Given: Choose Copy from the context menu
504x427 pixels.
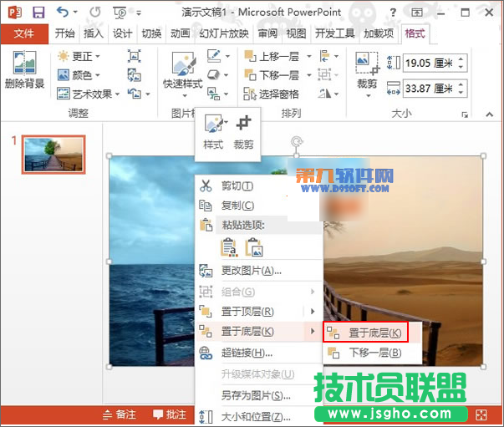Looking at the screenshot, I should [x=238, y=206].
